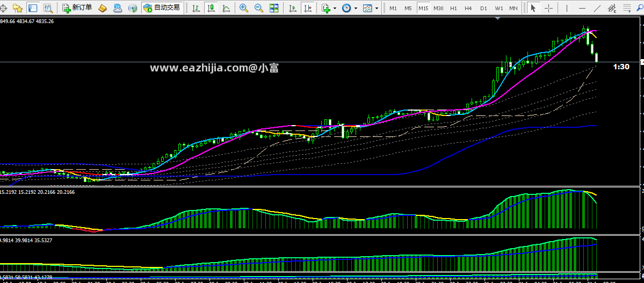Viewport: 644px width, 283px height.
Task: Select the cursor arrow tool
Action: pos(533,8)
